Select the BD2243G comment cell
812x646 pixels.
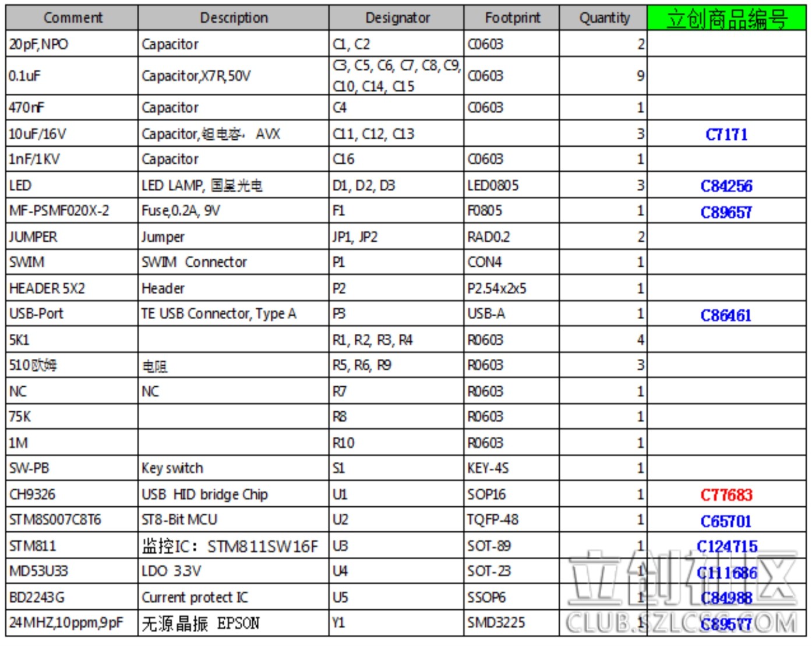coord(72,597)
